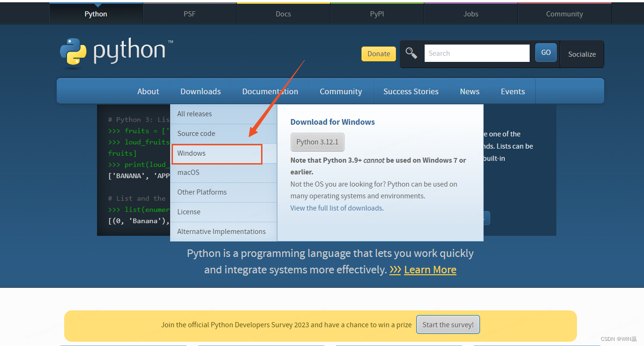Click the magnifying glass search icon

[x=411, y=53]
